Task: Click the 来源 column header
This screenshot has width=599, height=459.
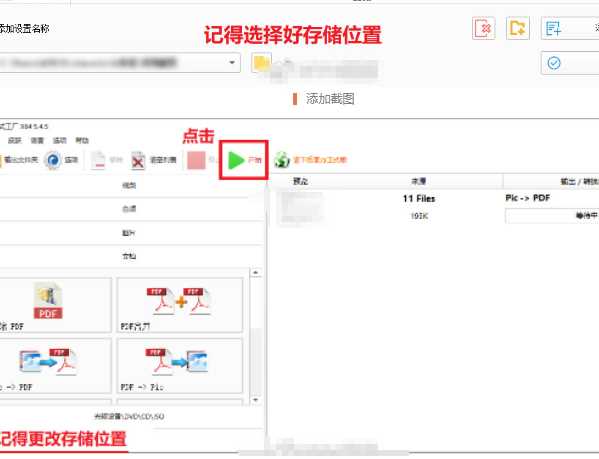Action: tap(419, 181)
